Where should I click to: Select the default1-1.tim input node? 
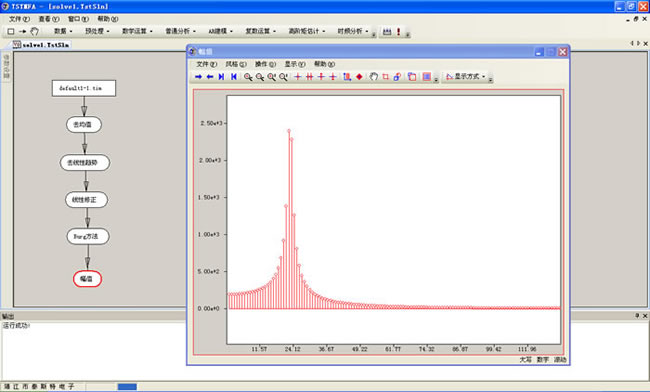click(x=84, y=88)
